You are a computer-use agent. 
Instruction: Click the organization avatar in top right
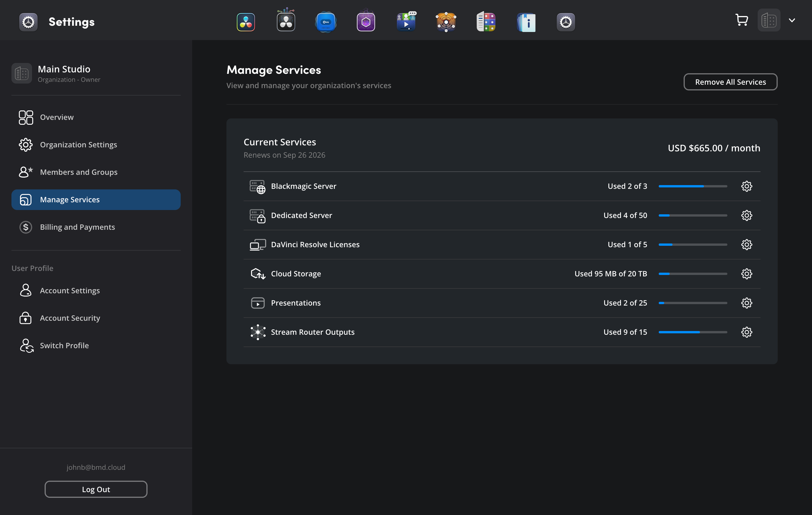(769, 20)
